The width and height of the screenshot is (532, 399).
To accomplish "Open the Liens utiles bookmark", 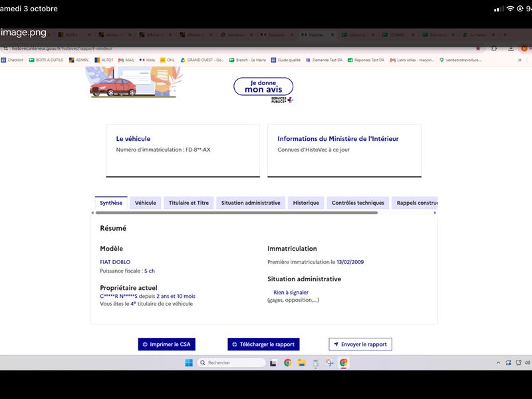I will click(412, 60).
